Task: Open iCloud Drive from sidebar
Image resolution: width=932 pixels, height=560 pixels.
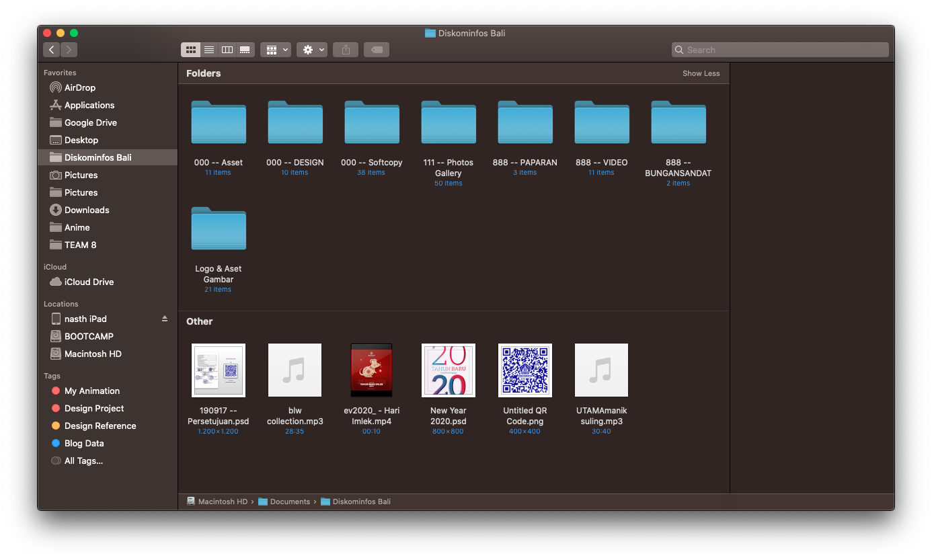Action: (89, 282)
